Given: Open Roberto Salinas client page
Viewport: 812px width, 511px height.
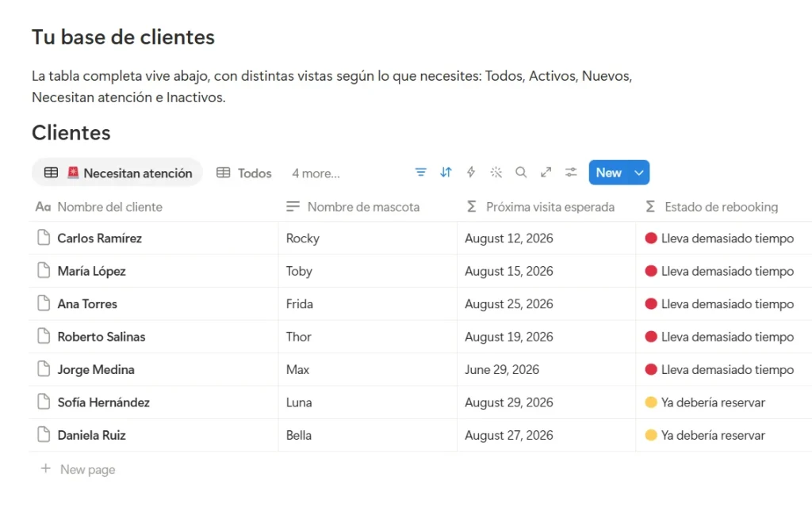Looking at the screenshot, I should tap(101, 337).
